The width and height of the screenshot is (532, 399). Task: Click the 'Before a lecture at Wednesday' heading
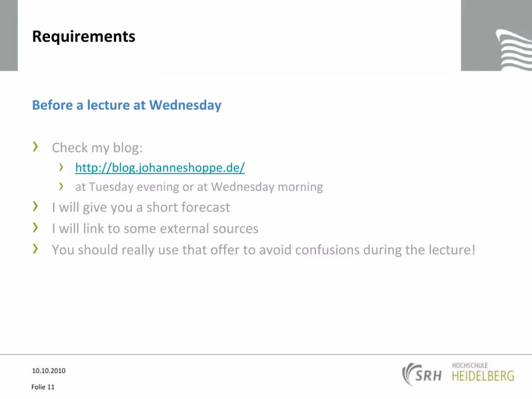127,105
